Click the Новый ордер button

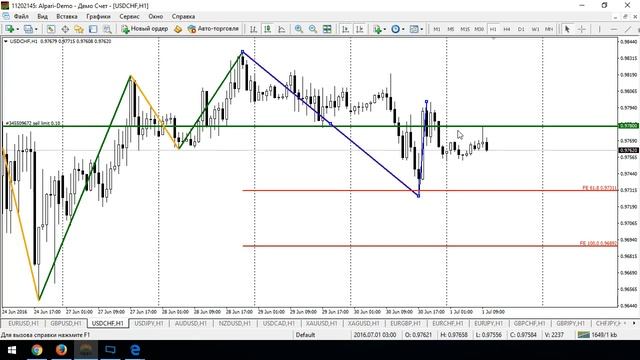(145, 29)
